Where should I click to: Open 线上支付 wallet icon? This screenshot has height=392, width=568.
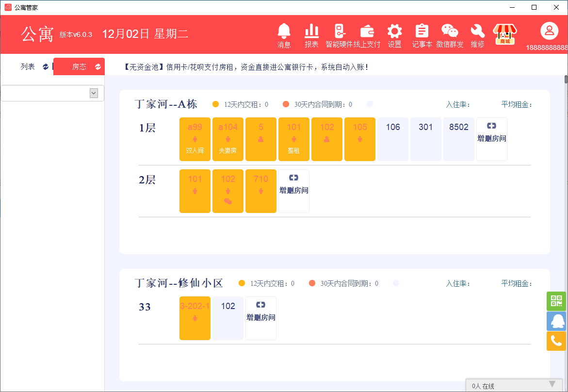pyautogui.click(x=367, y=35)
